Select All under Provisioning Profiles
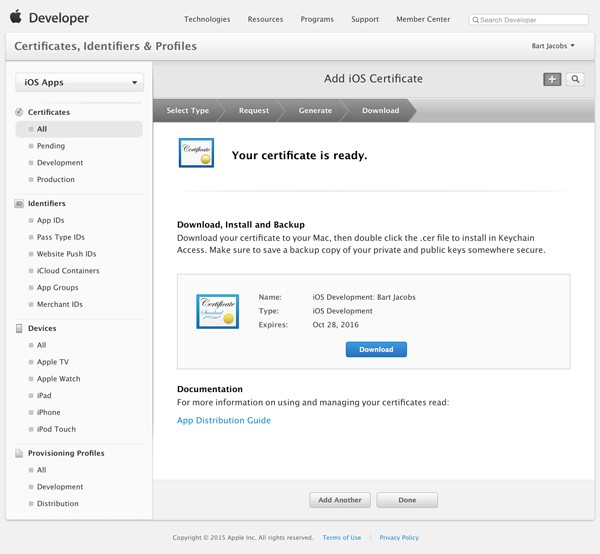The height and width of the screenshot is (554, 600). pyautogui.click(x=41, y=470)
